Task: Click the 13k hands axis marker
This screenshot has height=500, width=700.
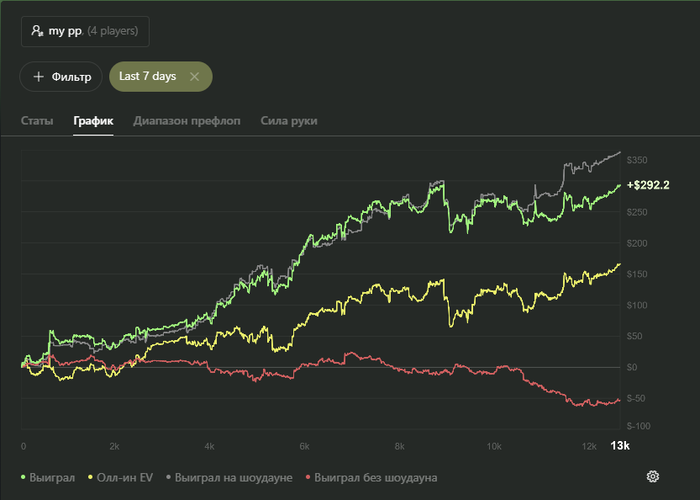Action: [620, 445]
